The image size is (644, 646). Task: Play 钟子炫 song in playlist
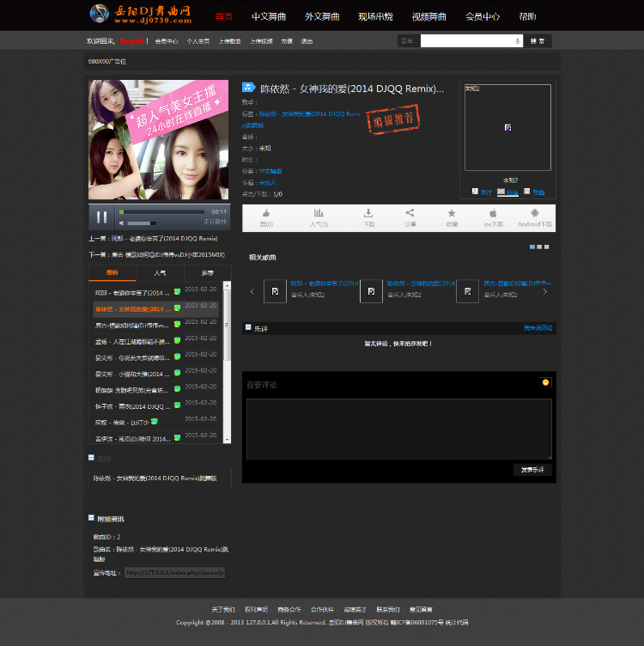pos(132,406)
